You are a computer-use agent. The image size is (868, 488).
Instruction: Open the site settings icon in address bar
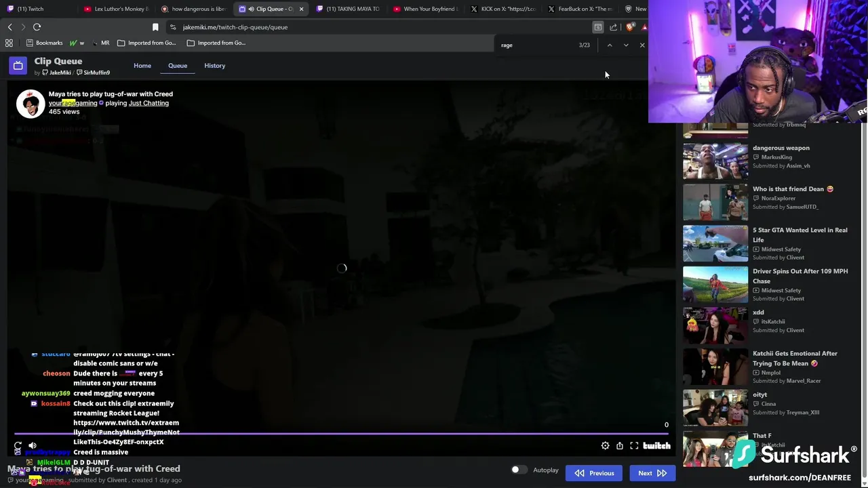click(173, 27)
